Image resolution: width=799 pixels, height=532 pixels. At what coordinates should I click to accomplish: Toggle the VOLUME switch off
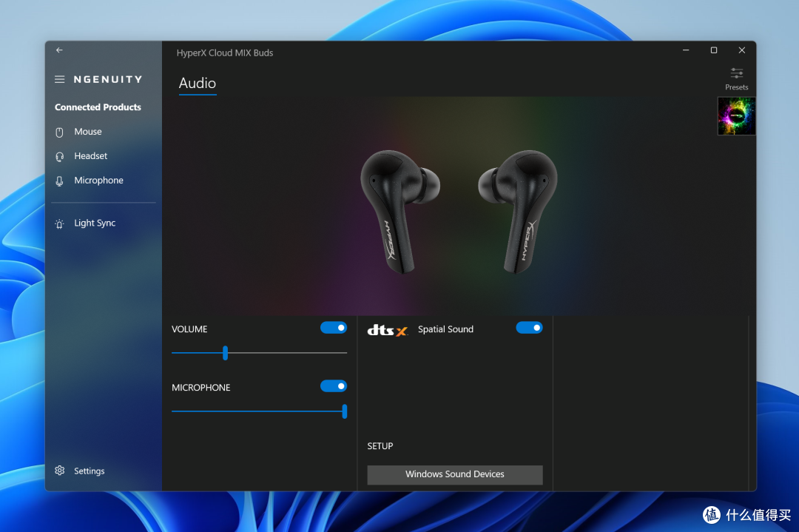click(334, 328)
